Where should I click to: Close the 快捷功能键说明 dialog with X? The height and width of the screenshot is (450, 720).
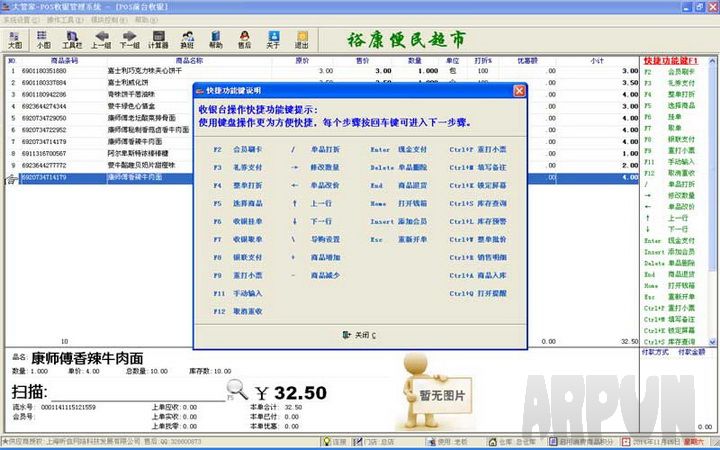pyautogui.click(x=519, y=91)
